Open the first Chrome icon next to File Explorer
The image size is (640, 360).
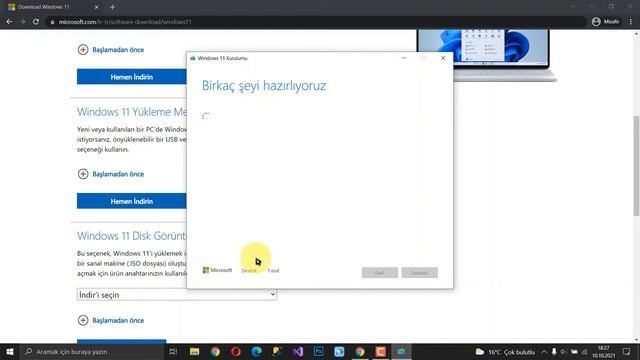(x=215, y=351)
